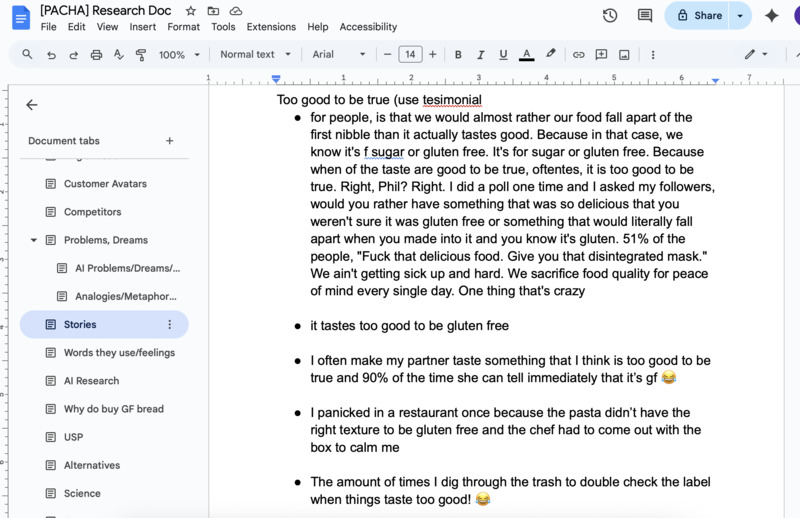Open version history clock icon
The image size is (800, 518).
tap(610, 15)
